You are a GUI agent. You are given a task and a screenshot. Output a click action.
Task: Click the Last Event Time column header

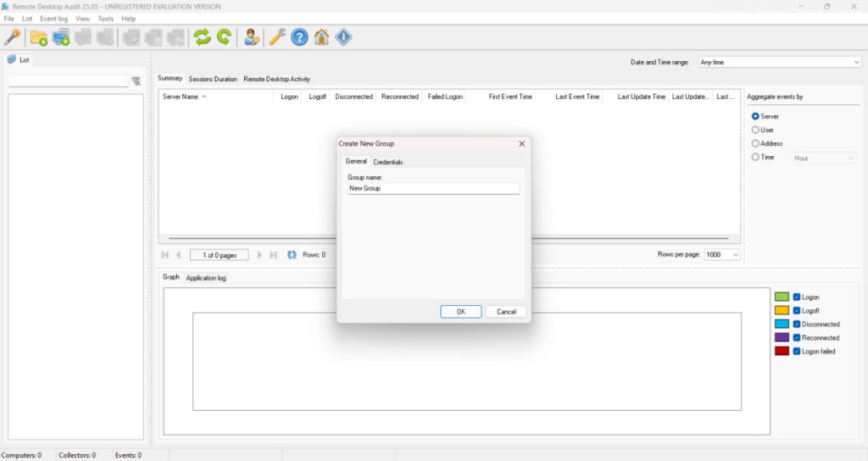[x=576, y=97]
